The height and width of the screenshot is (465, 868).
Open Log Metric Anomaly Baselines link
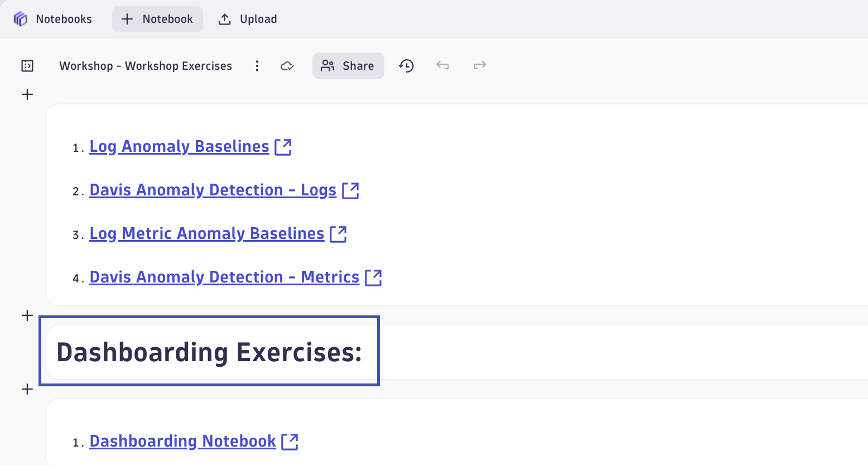click(x=206, y=233)
